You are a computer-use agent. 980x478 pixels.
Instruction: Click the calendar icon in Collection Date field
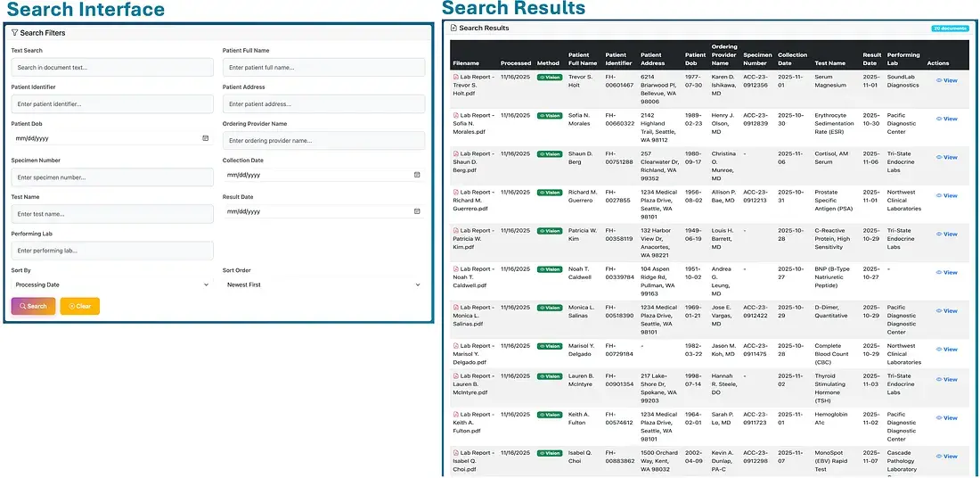[416, 175]
